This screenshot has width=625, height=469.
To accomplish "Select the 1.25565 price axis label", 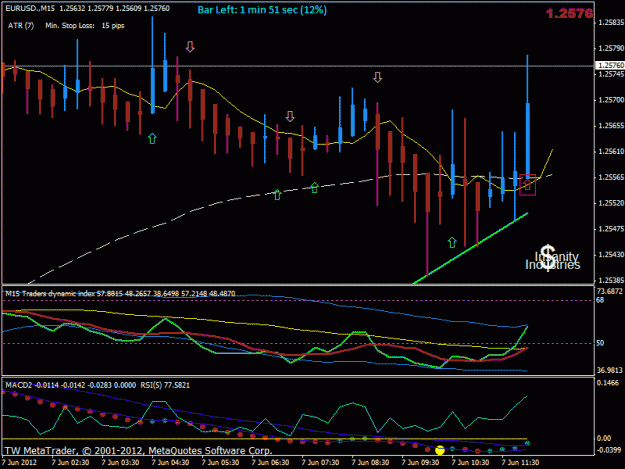I will [x=611, y=177].
